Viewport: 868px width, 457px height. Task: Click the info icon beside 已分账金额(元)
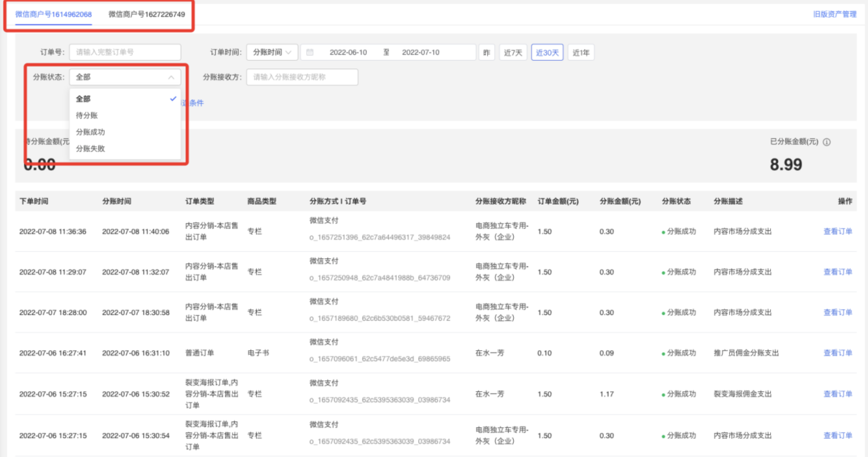point(827,142)
